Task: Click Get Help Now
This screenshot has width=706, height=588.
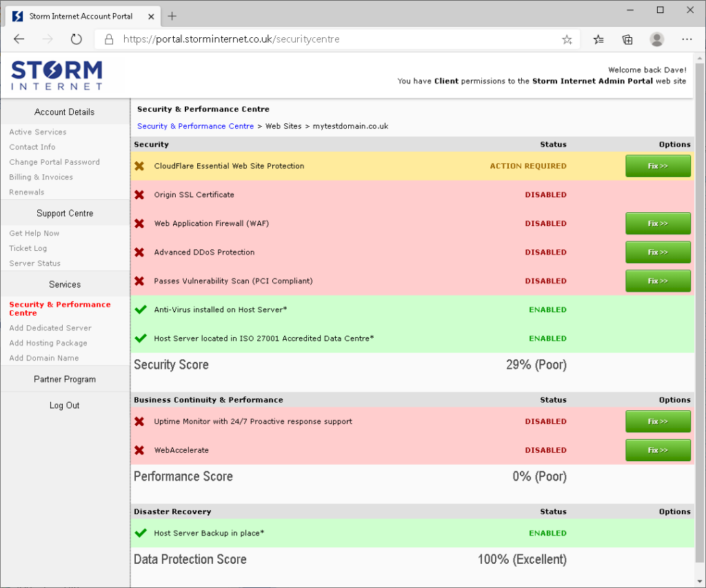Action: [x=34, y=233]
